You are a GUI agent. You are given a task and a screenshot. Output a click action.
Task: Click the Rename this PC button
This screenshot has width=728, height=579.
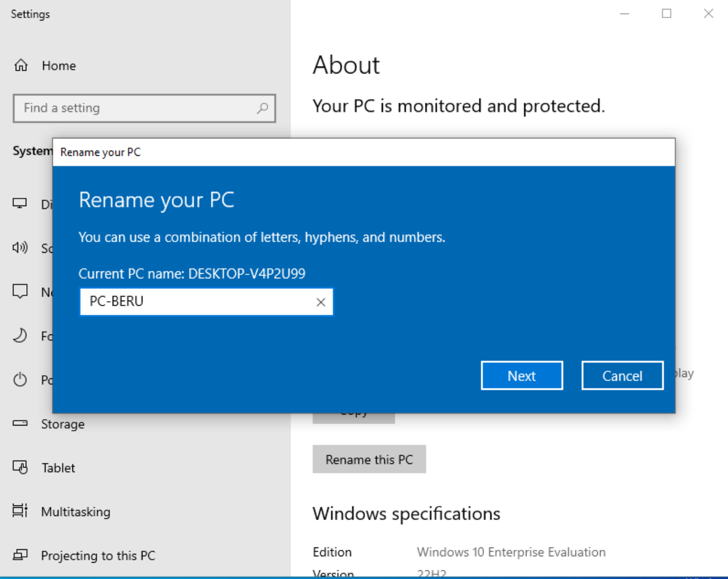pos(369,459)
